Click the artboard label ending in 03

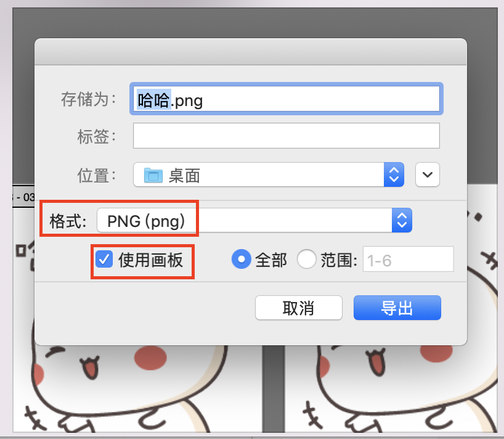pyautogui.click(x=23, y=197)
